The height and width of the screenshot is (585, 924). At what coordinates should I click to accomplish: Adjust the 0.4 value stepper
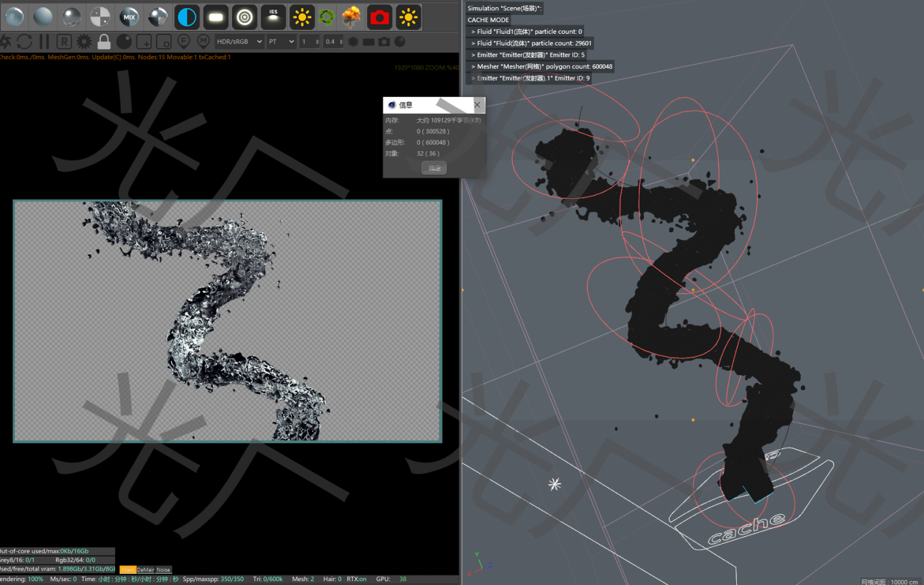(x=333, y=41)
